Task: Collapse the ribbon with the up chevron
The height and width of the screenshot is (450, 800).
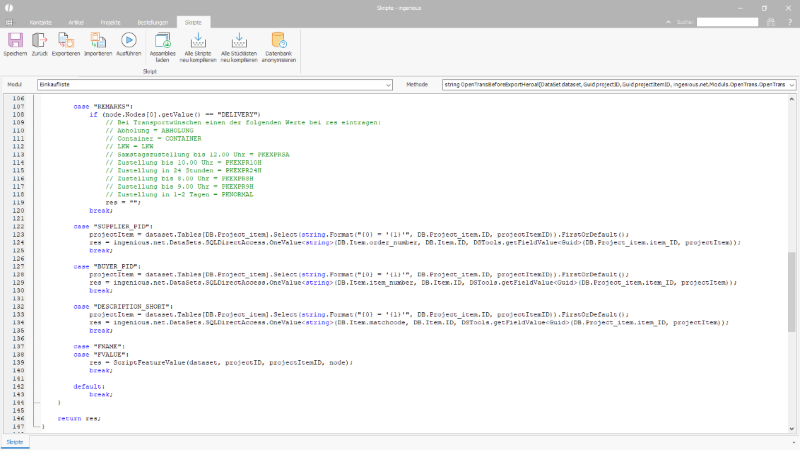Action: coord(668,22)
